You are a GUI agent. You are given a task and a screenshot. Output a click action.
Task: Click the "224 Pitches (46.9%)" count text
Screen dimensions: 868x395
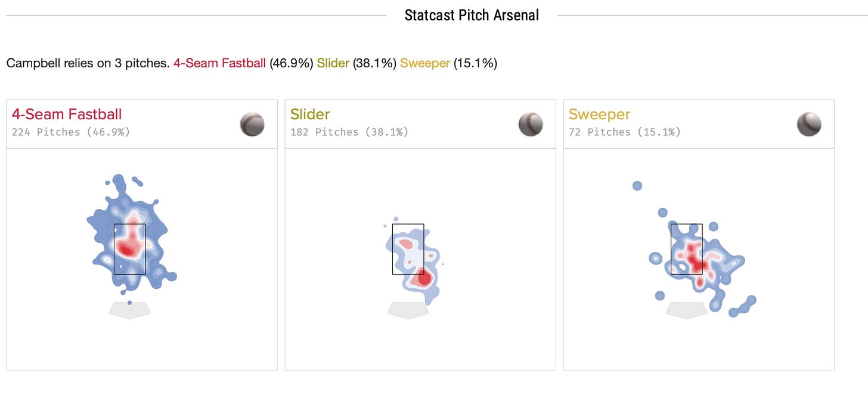click(71, 132)
